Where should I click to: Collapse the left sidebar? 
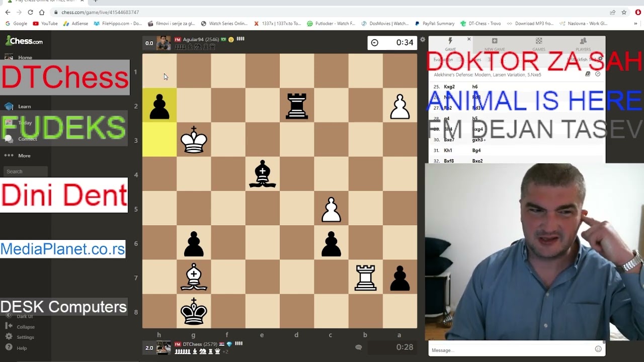point(20,327)
